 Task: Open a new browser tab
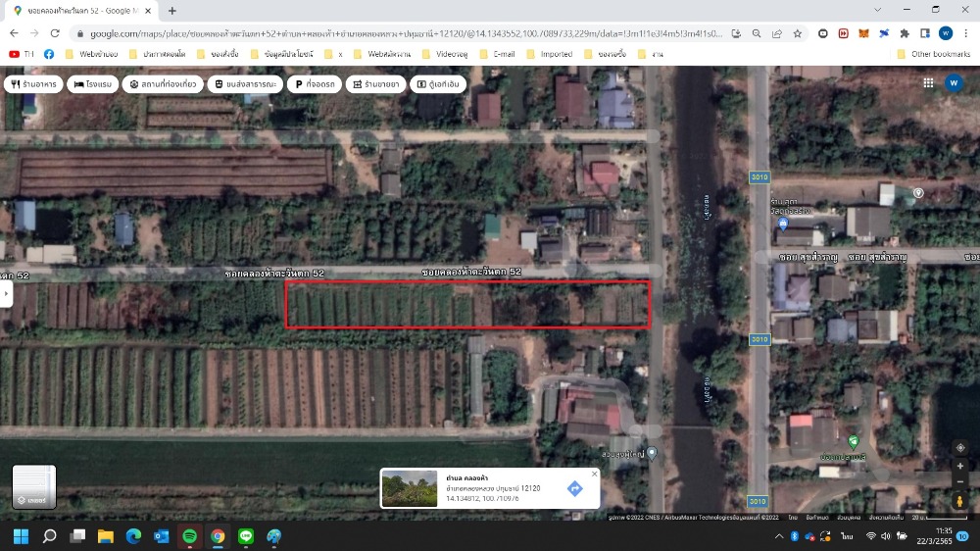172,11
